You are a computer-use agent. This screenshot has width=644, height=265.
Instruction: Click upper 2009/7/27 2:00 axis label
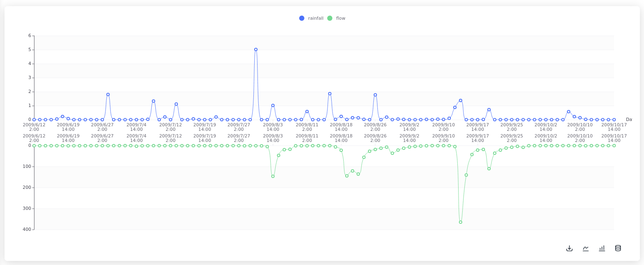point(239,127)
